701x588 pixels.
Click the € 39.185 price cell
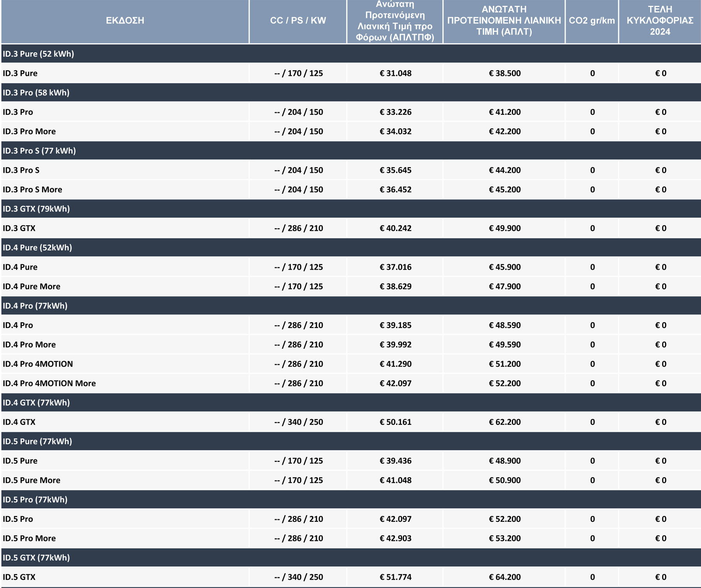[395, 325]
